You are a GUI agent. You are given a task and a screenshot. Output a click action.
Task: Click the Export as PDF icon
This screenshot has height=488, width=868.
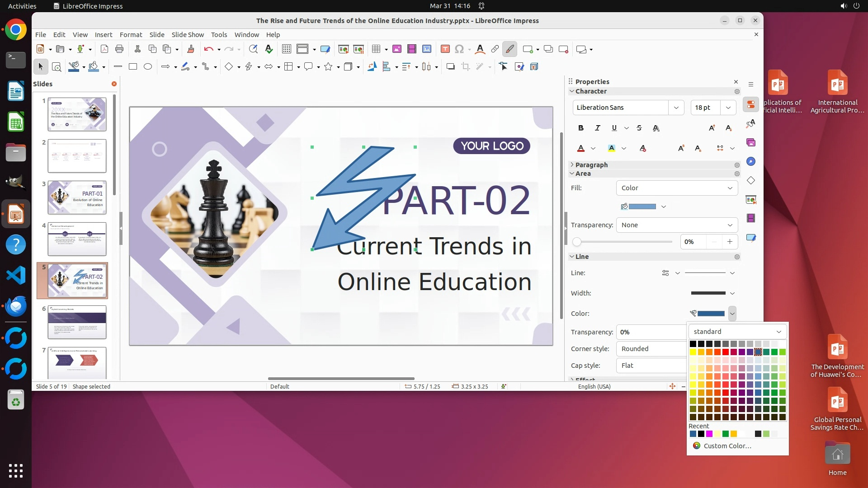point(104,49)
